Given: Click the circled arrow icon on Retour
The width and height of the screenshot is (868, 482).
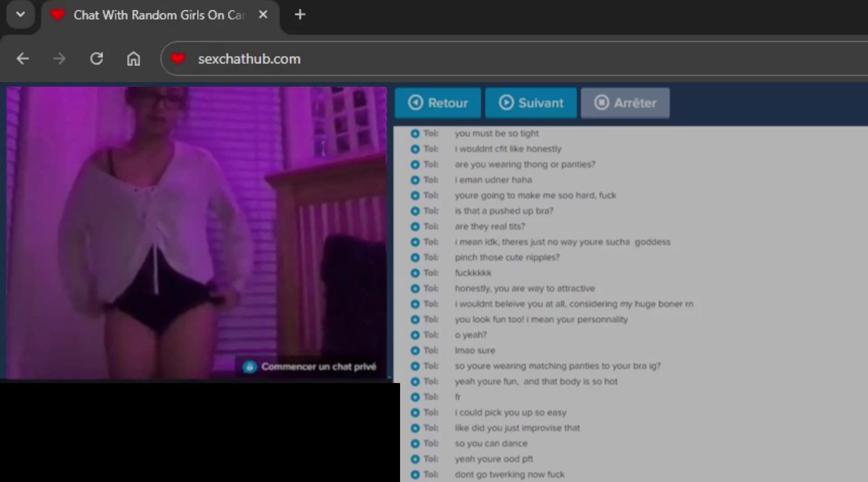Looking at the screenshot, I should point(415,103).
